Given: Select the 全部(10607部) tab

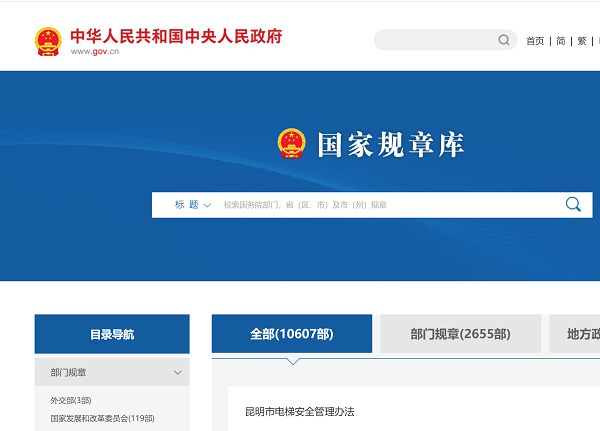Looking at the screenshot, I should pyautogui.click(x=292, y=334).
